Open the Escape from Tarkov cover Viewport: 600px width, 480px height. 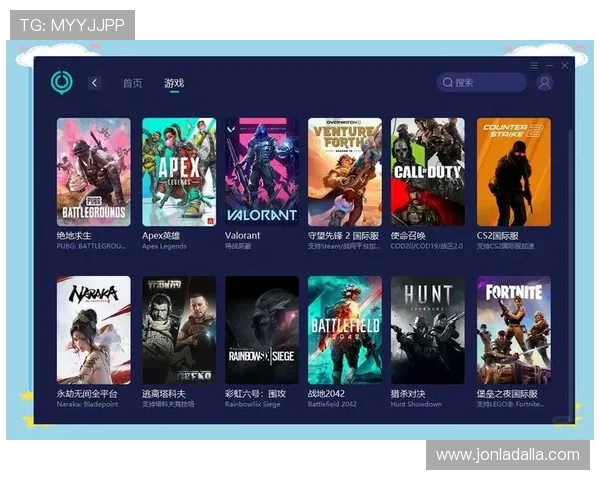coord(179,330)
